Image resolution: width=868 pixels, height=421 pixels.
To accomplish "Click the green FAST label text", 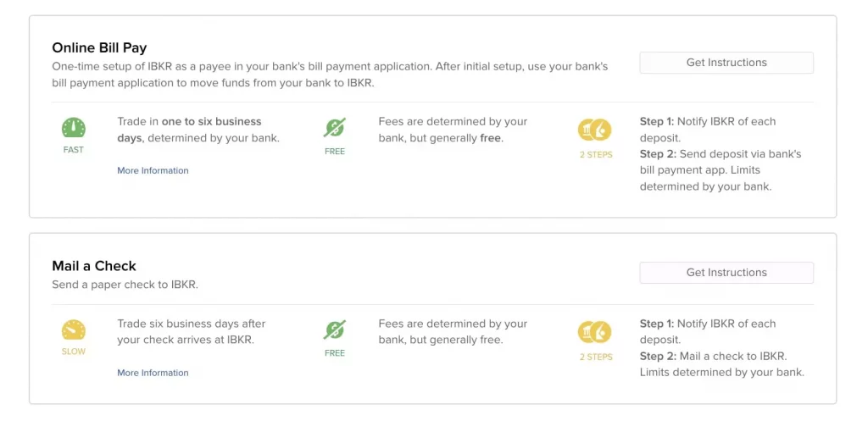I will tap(74, 150).
